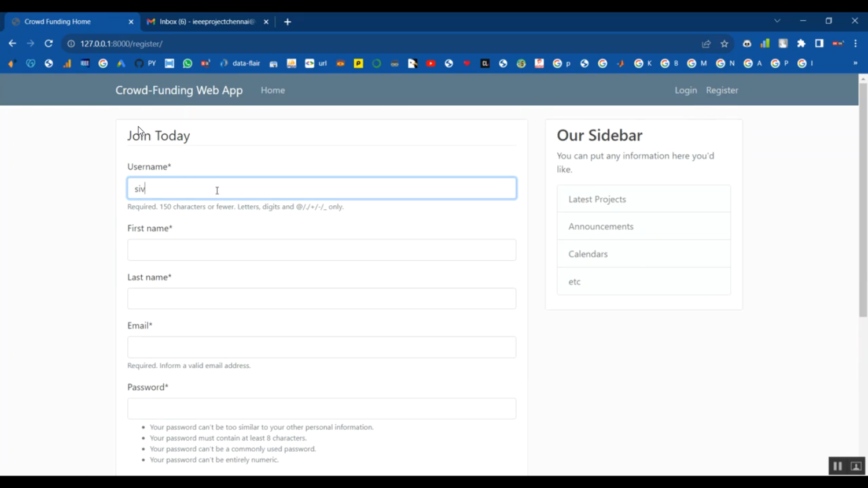This screenshot has height=488, width=868.
Task: Go back to the previous page
Action: pos(12,43)
